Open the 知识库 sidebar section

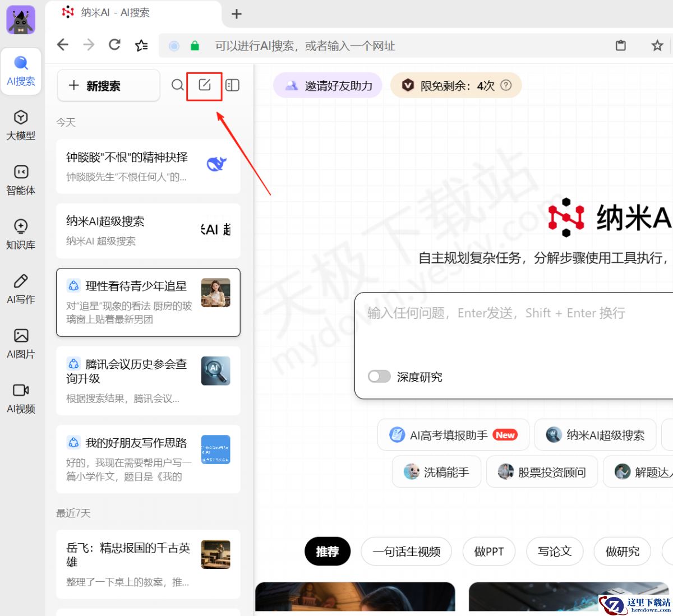[x=21, y=234]
